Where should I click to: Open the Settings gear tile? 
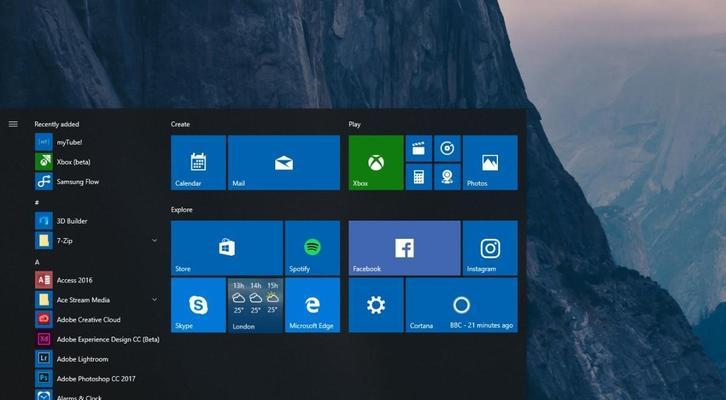(x=376, y=305)
